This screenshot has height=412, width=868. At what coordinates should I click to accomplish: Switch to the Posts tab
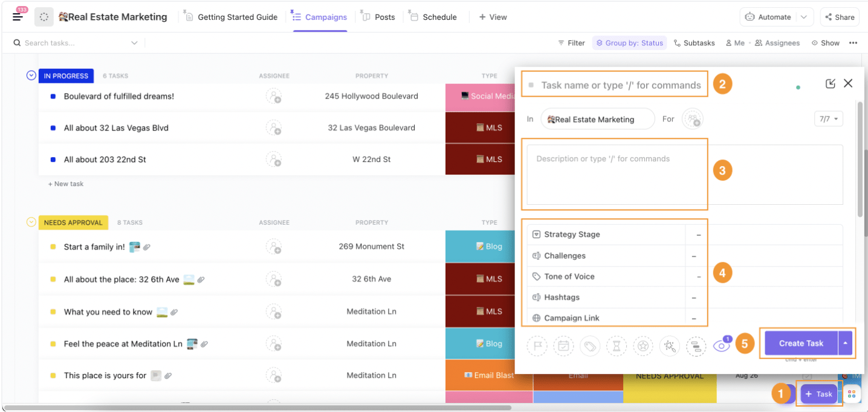(x=378, y=17)
